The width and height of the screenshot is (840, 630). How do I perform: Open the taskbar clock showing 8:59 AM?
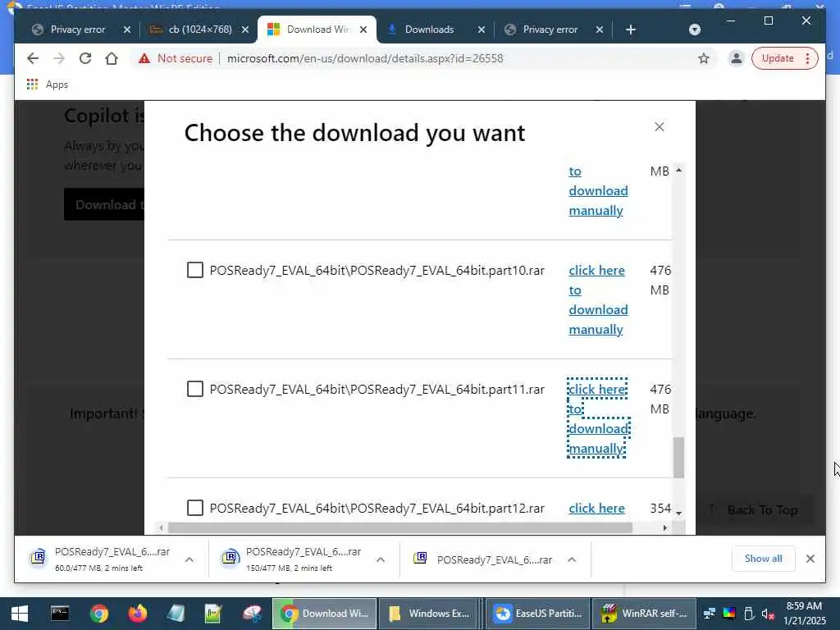tap(804, 614)
